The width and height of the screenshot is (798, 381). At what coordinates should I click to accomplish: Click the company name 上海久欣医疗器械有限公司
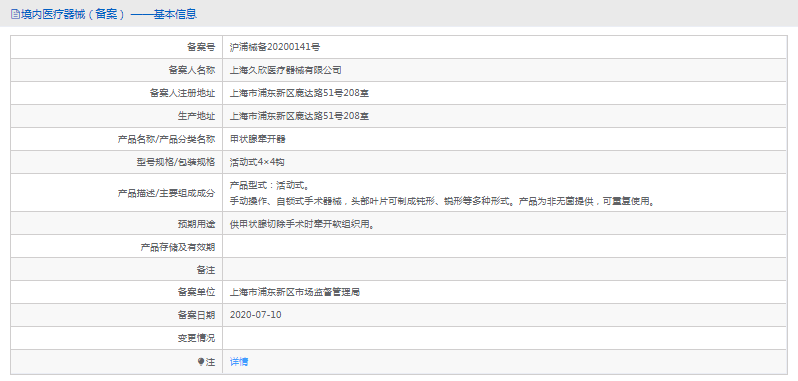pyautogui.click(x=286, y=70)
